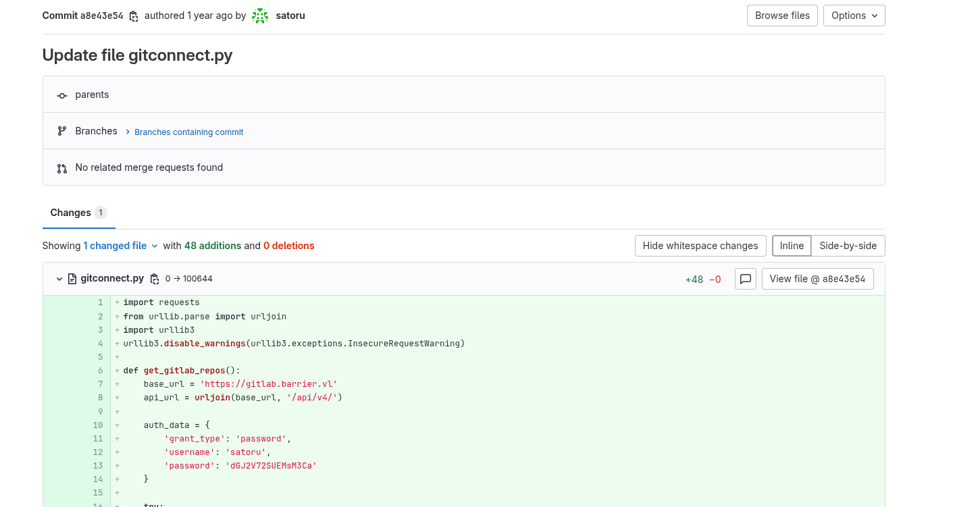Screen dimensions: 980x507
Task: Click the '48 additions' text
Action: tap(213, 246)
